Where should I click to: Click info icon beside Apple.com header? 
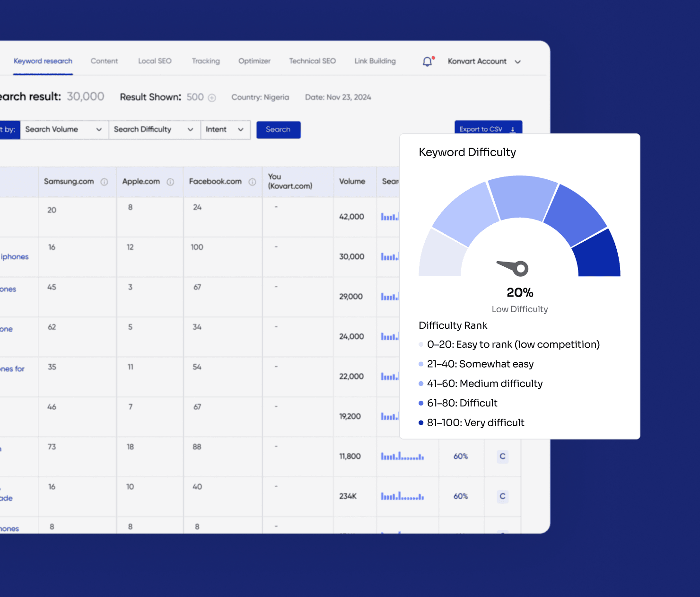click(170, 182)
